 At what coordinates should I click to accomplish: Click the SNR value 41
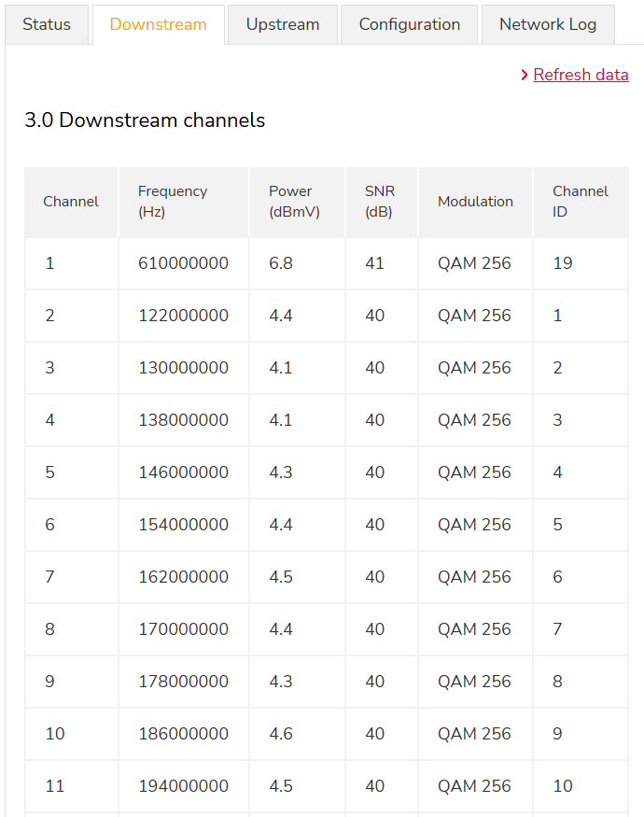click(374, 264)
